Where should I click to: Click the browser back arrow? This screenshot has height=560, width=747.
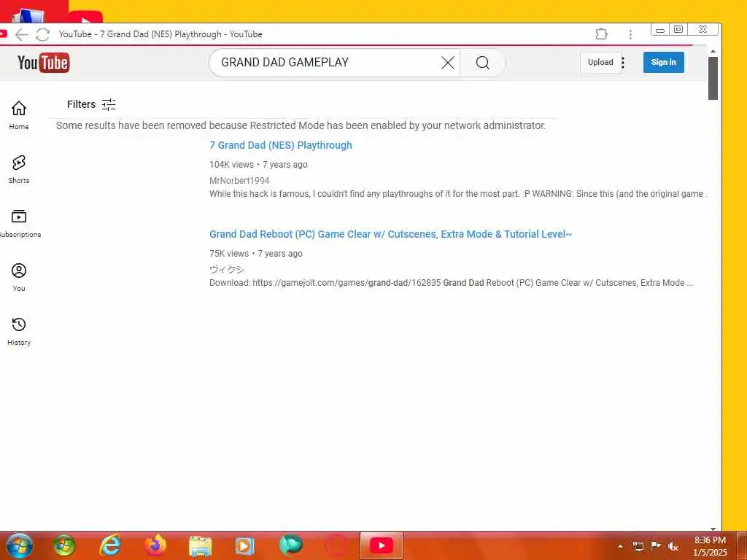point(21,34)
